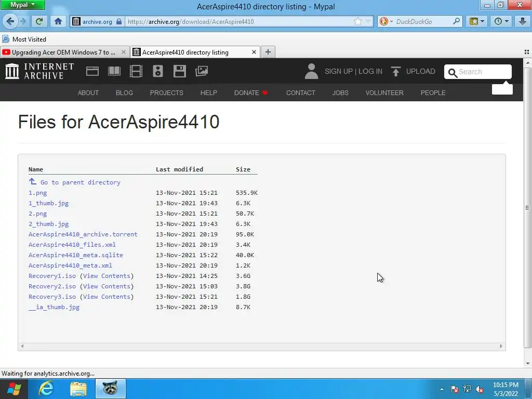
Task: Click the Mypal raccoon taskbar icon
Action: click(x=110, y=389)
